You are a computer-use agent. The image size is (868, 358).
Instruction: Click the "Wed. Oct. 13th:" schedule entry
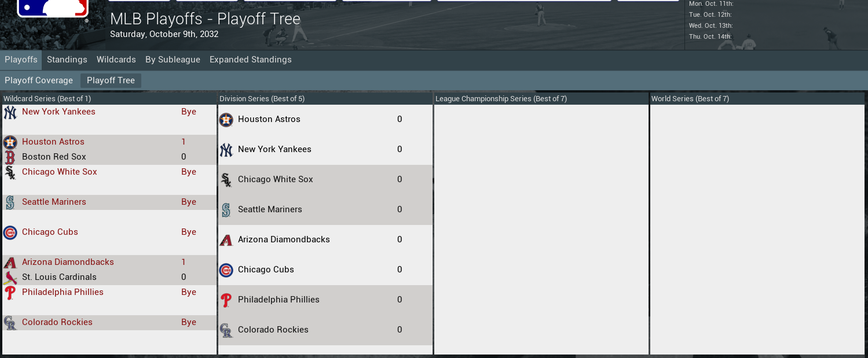coord(711,25)
